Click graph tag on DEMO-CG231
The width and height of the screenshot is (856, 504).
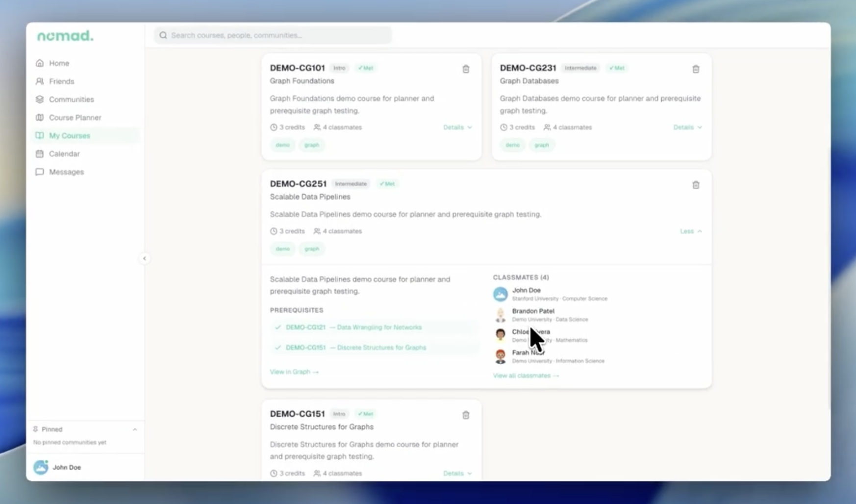tap(541, 145)
